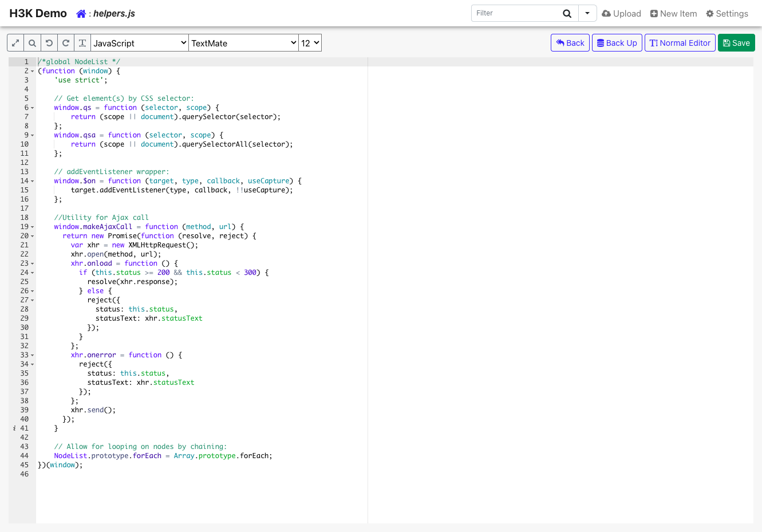
Task: Focus the Filter input field
Action: point(514,13)
